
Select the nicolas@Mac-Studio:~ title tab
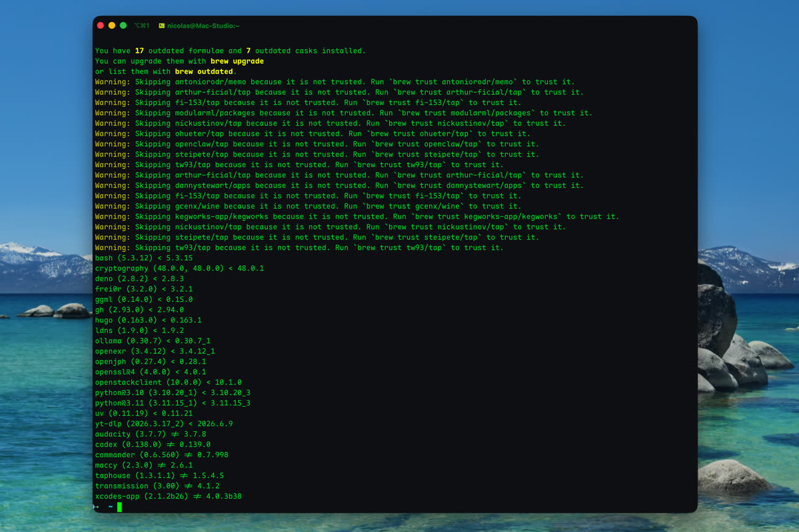pos(203,26)
